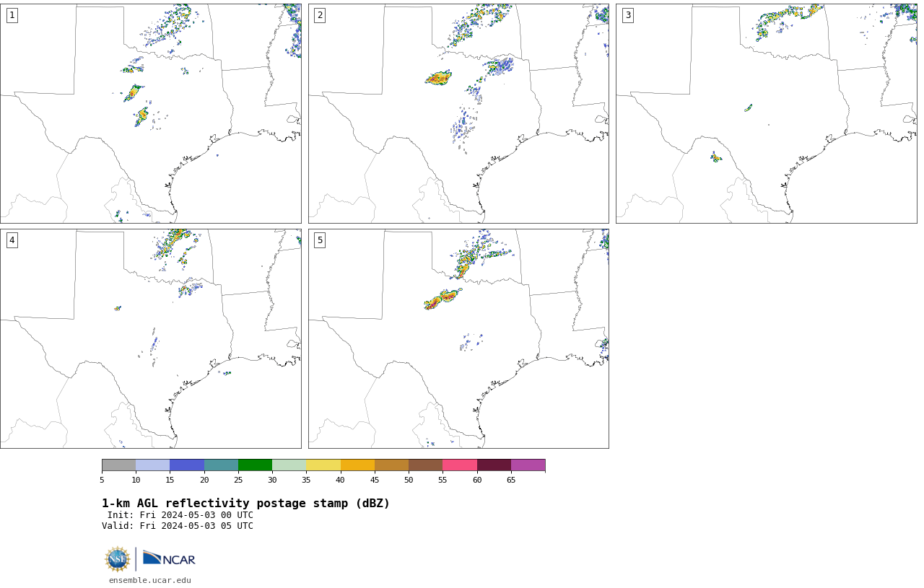Open ensemble member 5 reflectivity map
Viewport: 924px width, 588px height.
pos(458,338)
